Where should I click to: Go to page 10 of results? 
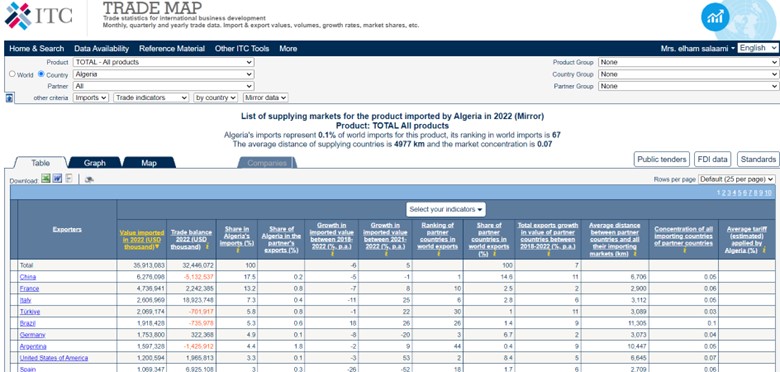(x=768, y=193)
